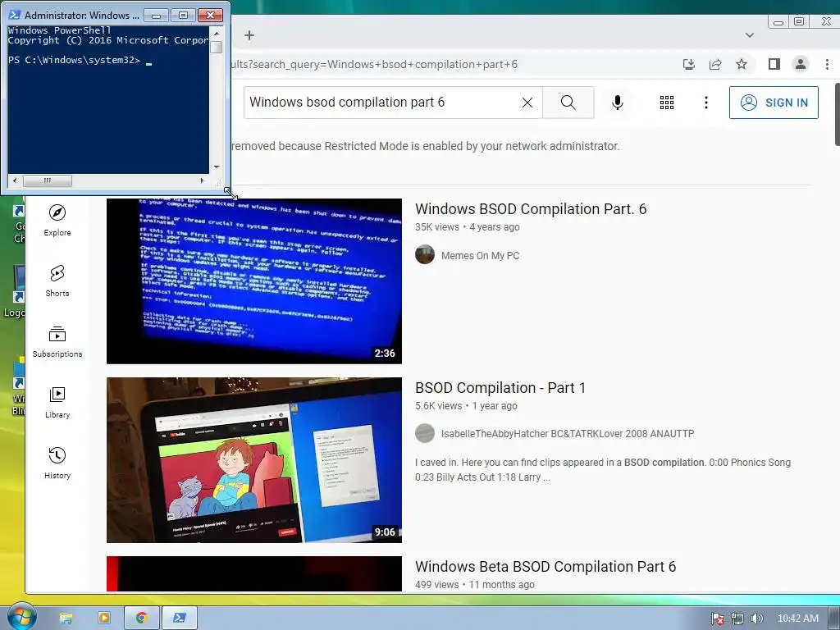
Task: Open a new browser tab
Action: click(x=249, y=35)
